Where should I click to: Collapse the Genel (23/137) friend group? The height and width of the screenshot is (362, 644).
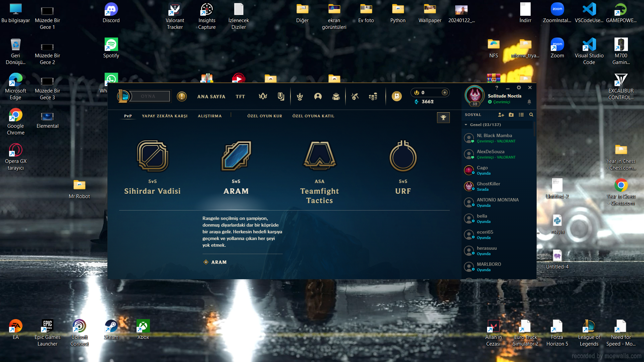[466, 125]
